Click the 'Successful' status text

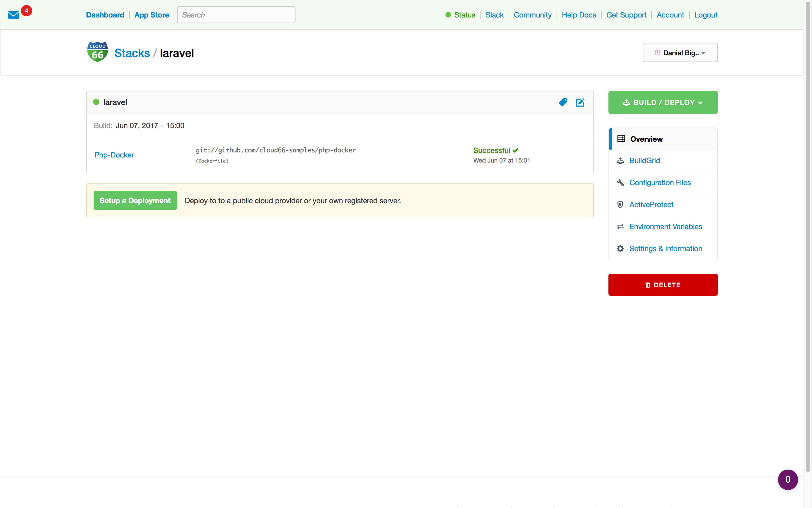pyautogui.click(x=491, y=150)
